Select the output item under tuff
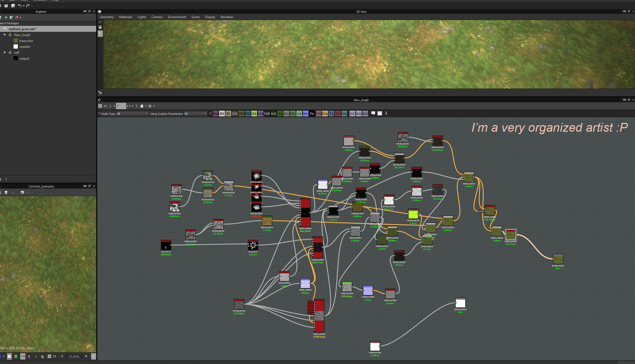The width and height of the screenshot is (635, 364). point(24,58)
